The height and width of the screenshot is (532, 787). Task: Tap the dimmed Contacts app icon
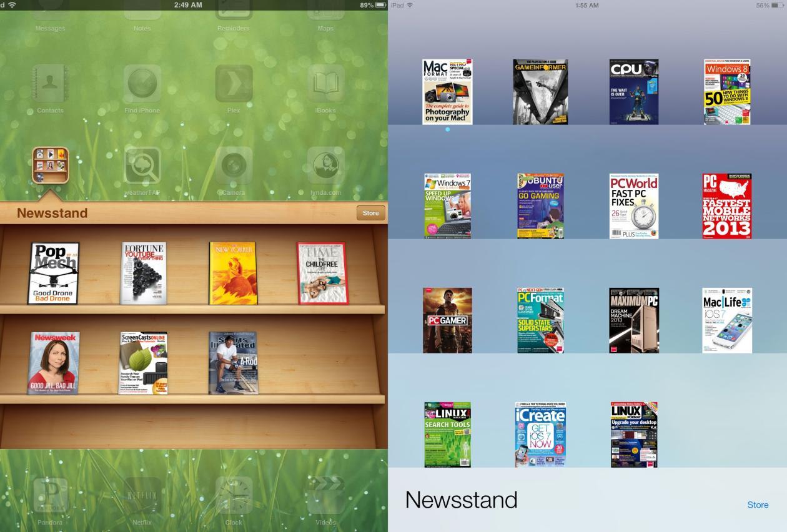[x=51, y=83]
